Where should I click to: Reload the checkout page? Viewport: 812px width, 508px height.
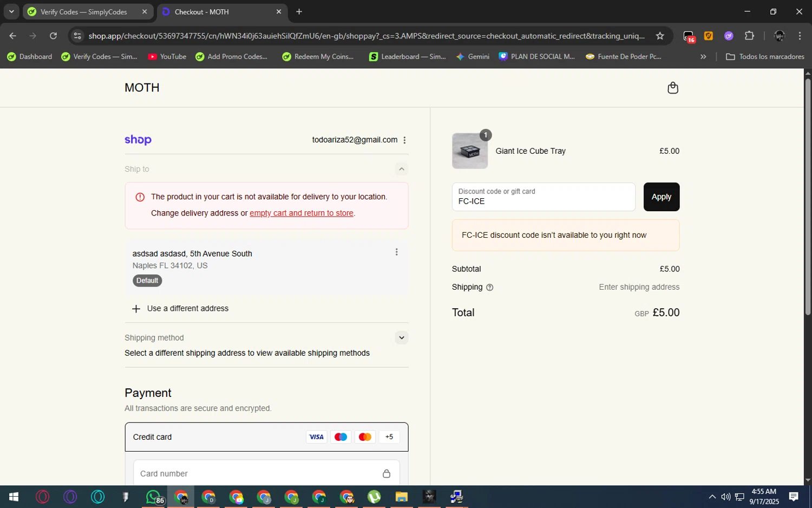coord(53,36)
